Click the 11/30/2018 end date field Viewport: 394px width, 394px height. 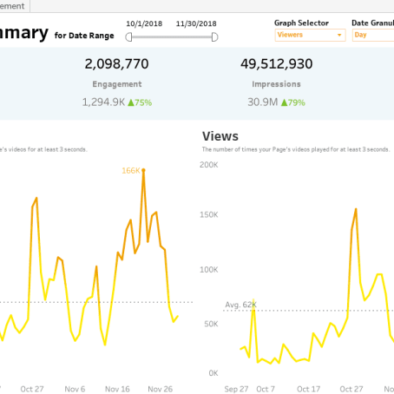196,24
